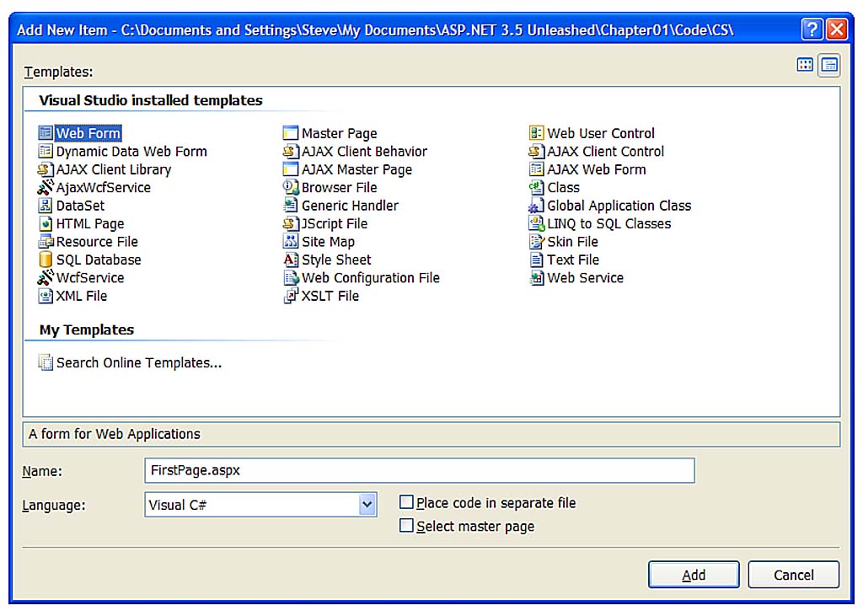Click the 'Dynamic Data Web Form' label
863x616 pixels.
pos(131,152)
